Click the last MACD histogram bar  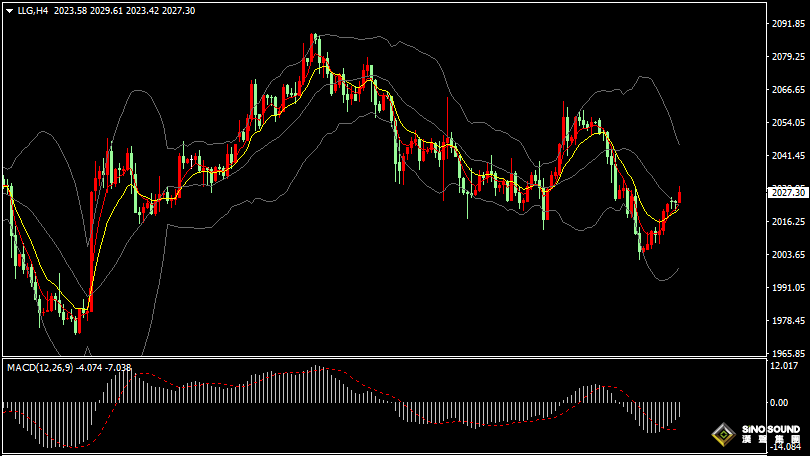coord(680,410)
